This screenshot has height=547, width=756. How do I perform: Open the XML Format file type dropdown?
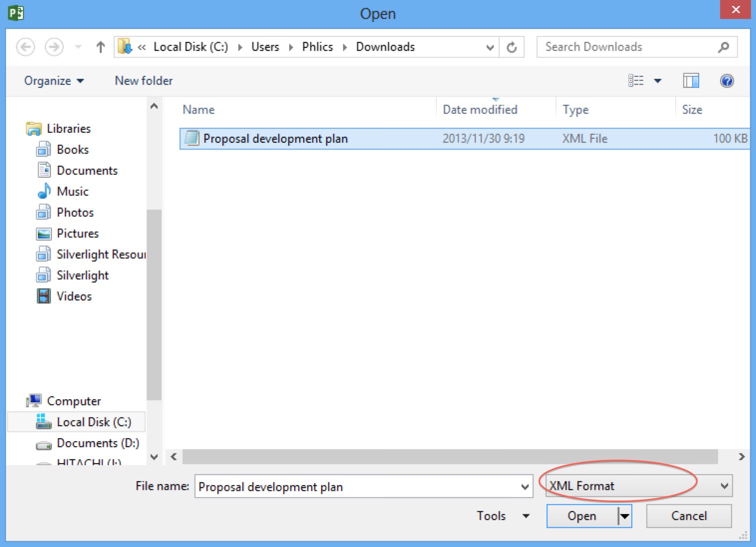[x=724, y=486]
